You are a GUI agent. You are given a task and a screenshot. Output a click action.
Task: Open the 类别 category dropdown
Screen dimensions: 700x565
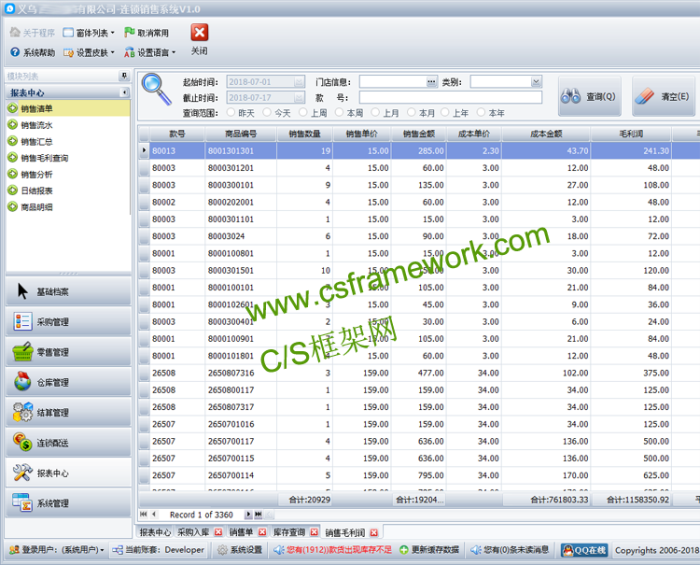[536, 82]
